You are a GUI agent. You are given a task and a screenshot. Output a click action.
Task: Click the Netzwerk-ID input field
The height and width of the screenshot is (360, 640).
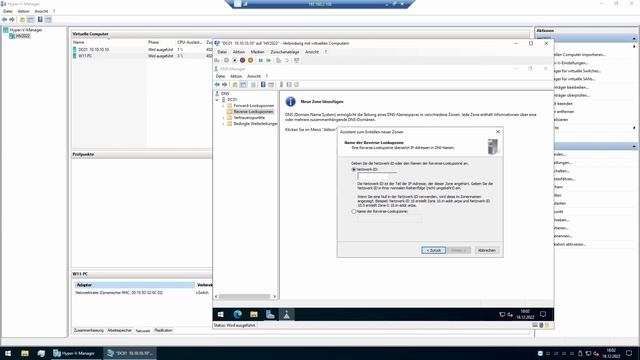coord(376,176)
